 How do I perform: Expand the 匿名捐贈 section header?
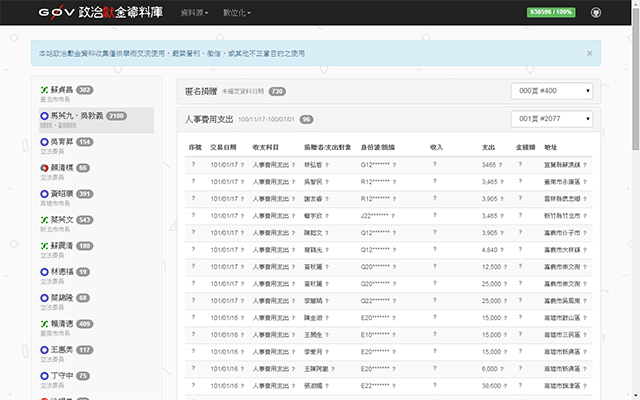(205, 90)
